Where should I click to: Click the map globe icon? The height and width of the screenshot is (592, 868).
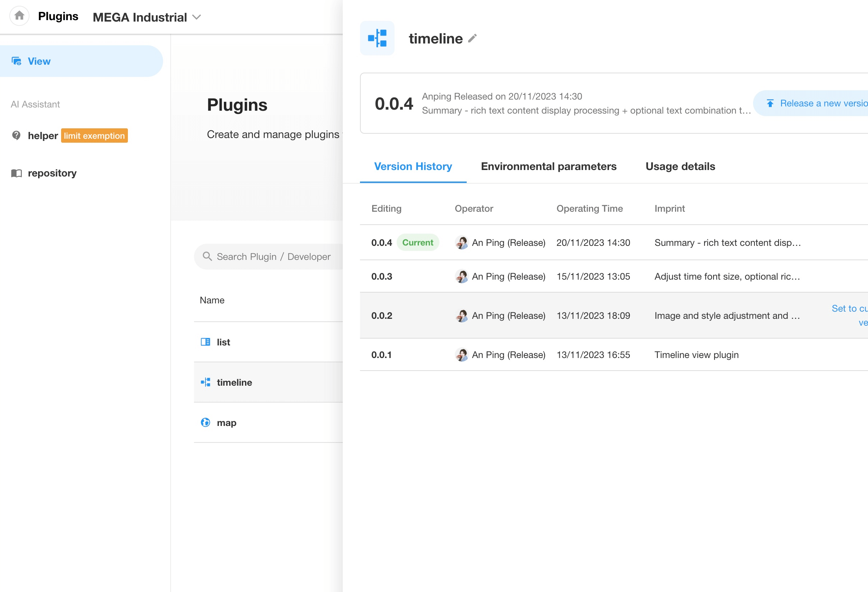coord(206,423)
